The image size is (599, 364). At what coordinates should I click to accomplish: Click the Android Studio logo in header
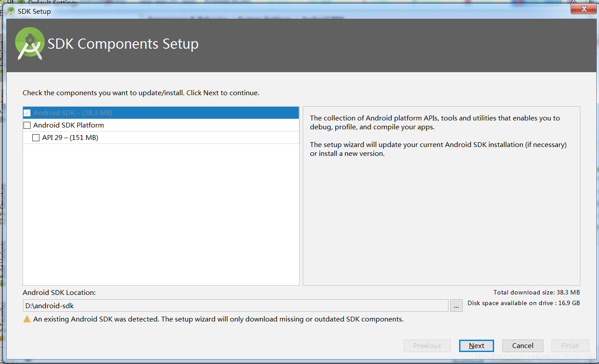[x=30, y=43]
